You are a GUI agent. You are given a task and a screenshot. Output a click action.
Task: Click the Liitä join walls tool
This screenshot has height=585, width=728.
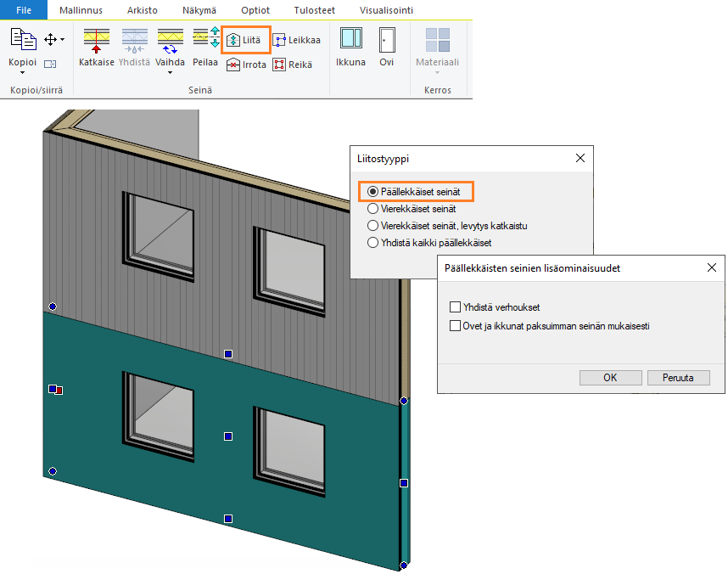click(244, 40)
